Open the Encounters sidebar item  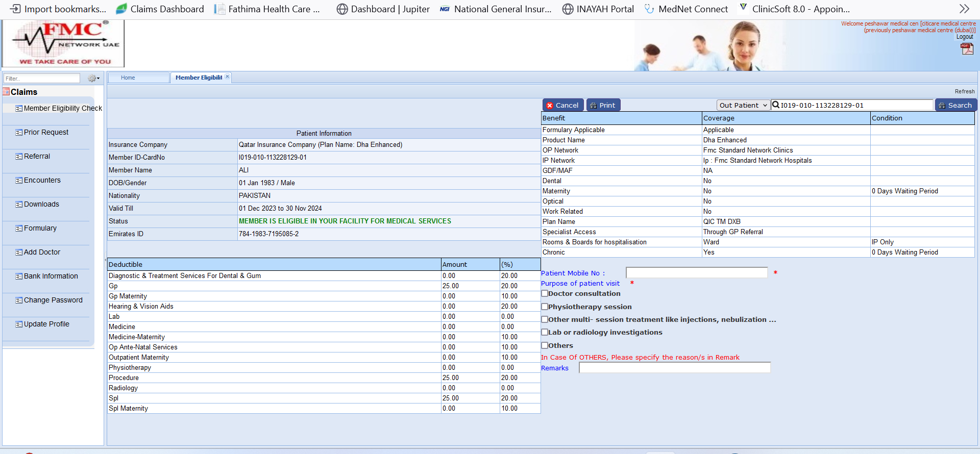point(42,181)
